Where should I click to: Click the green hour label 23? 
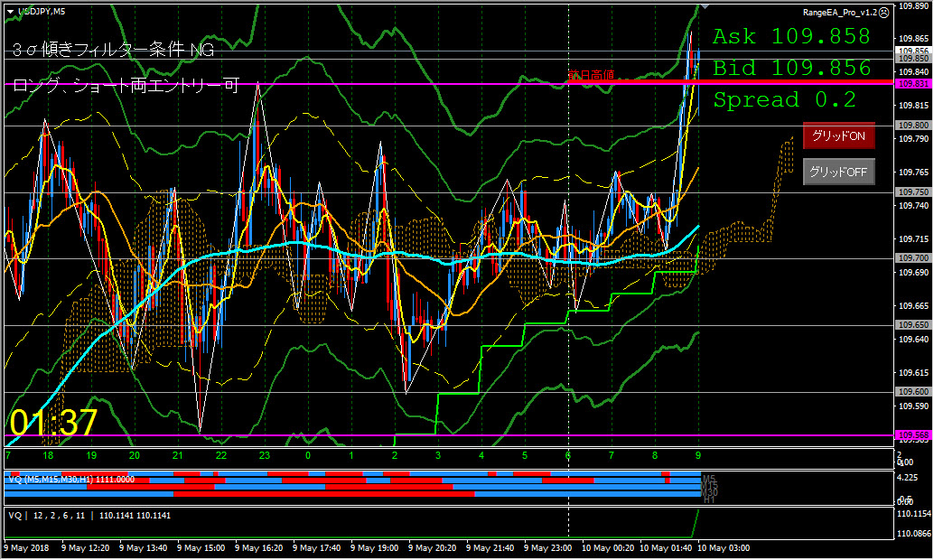tap(264, 456)
